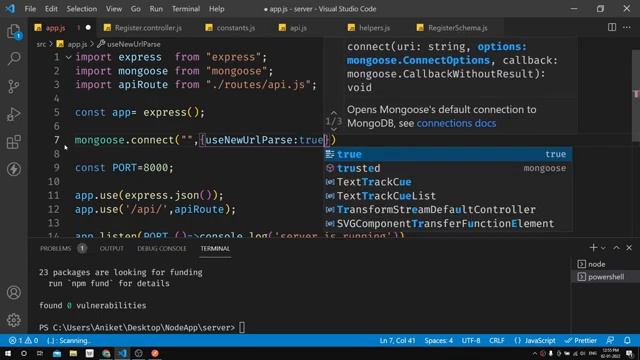Open the notifications bell in status bar
This screenshot has width=640, height=360.
[627, 340]
